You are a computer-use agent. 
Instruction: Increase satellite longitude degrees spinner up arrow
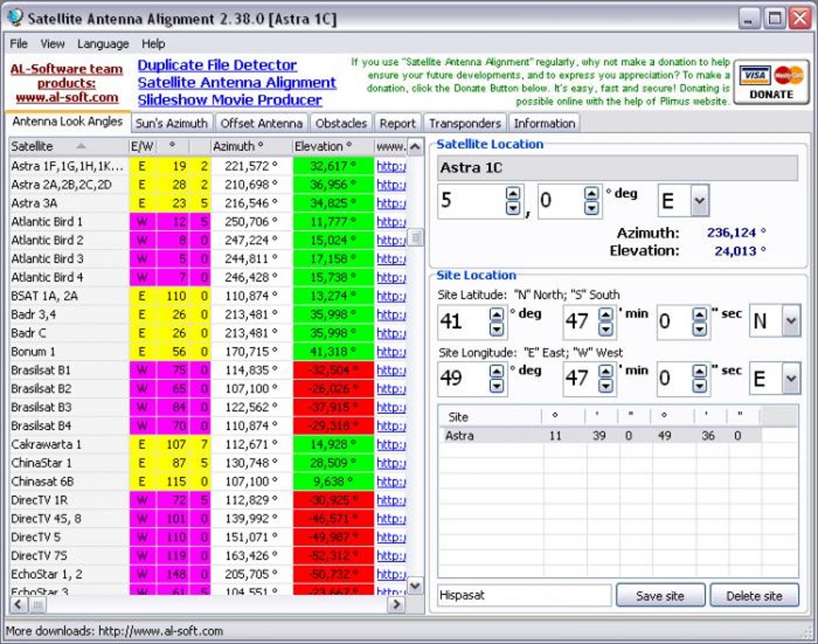click(x=512, y=193)
